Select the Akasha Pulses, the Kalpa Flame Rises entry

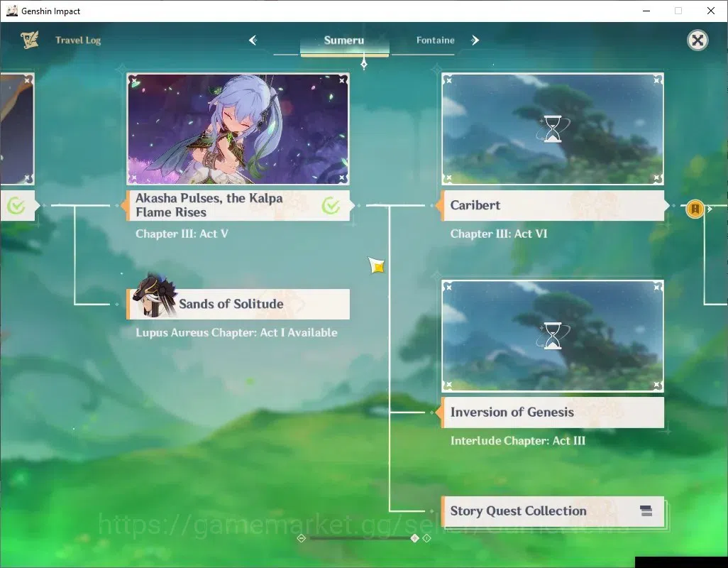238,205
